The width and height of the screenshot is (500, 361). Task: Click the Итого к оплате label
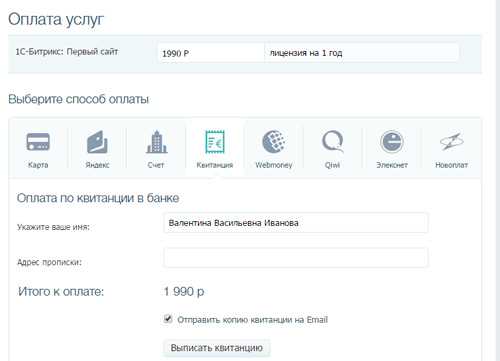[x=61, y=292]
